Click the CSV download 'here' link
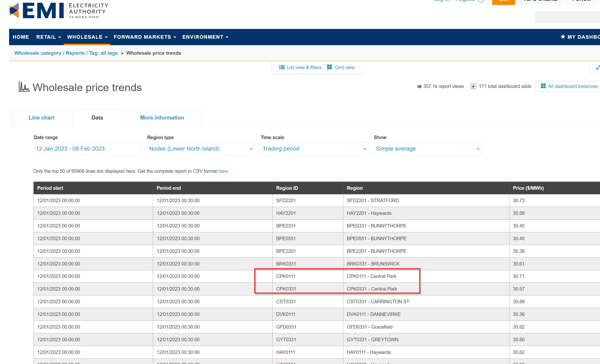 click(x=223, y=171)
